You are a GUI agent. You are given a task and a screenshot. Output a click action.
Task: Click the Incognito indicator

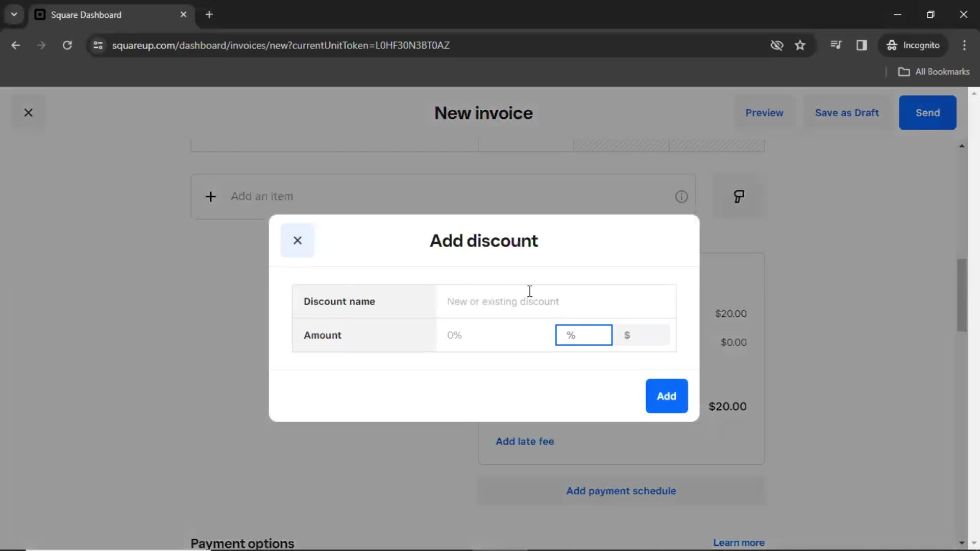(913, 45)
